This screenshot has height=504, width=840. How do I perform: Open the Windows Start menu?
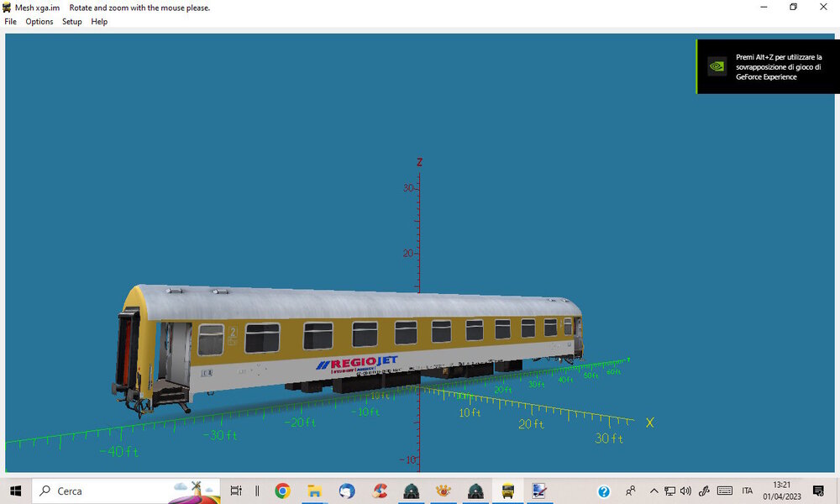point(15,491)
